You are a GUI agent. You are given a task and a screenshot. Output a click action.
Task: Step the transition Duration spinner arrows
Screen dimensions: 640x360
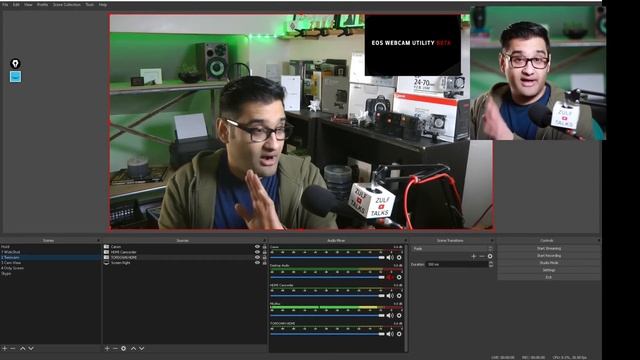point(491,264)
